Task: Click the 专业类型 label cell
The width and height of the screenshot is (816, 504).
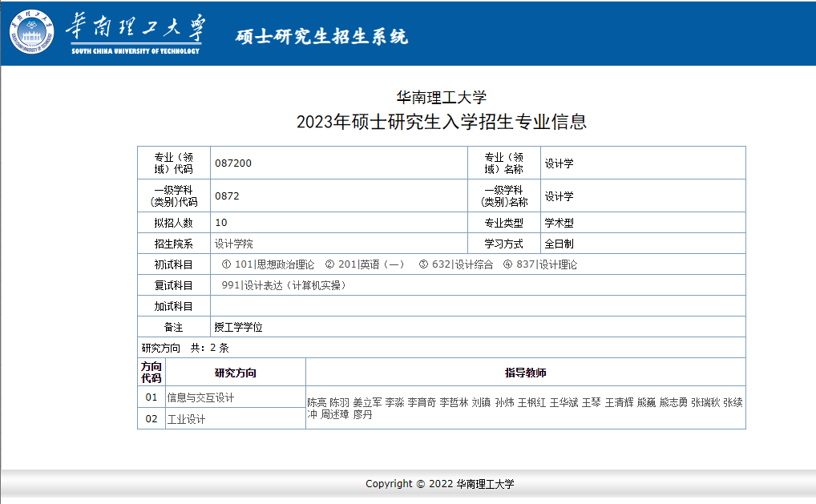Action: (503, 223)
